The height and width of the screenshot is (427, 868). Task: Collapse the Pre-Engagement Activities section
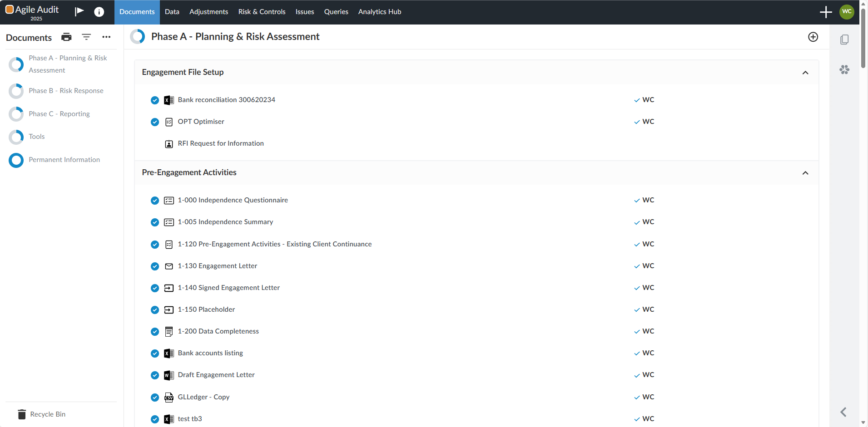(805, 173)
